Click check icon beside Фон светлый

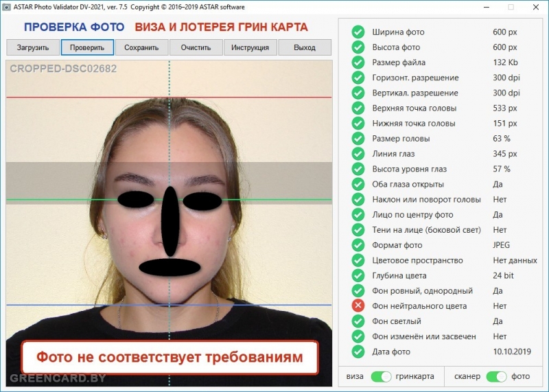358,321
